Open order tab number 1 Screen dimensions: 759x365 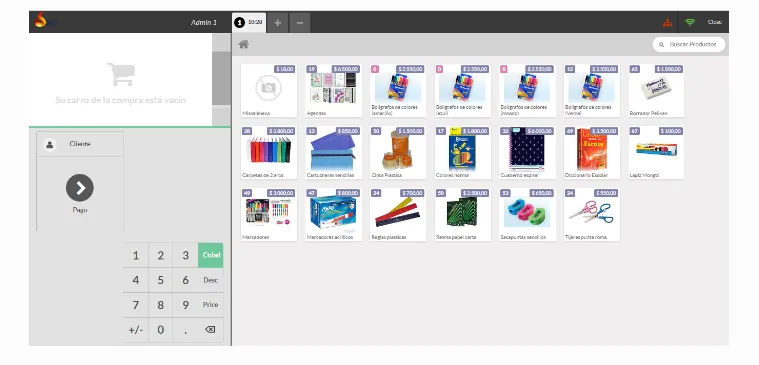(x=249, y=23)
